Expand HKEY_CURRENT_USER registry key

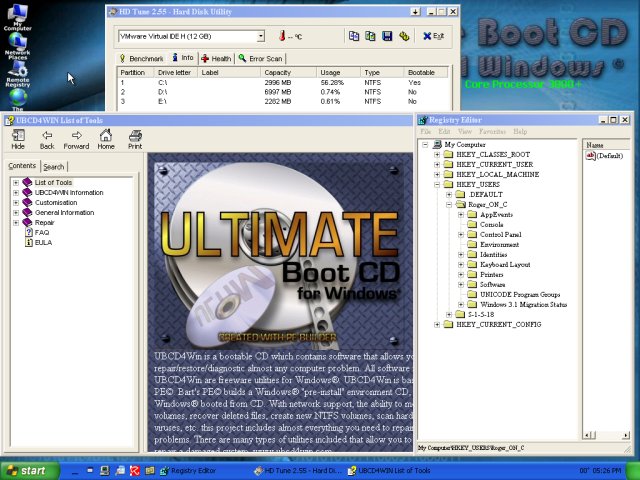click(437, 164)
